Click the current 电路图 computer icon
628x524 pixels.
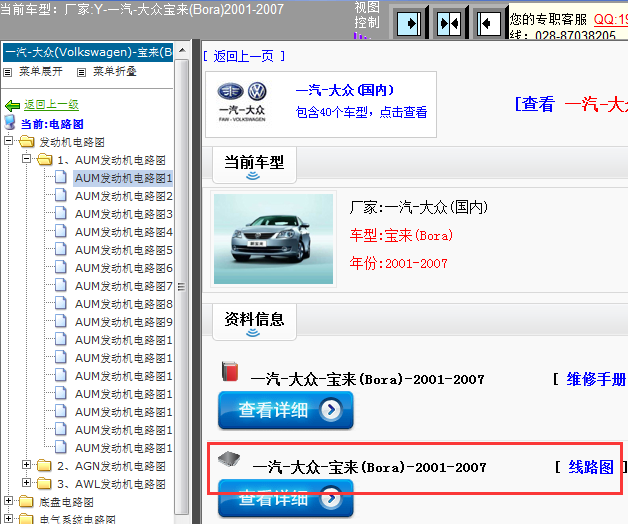point(10,123)
